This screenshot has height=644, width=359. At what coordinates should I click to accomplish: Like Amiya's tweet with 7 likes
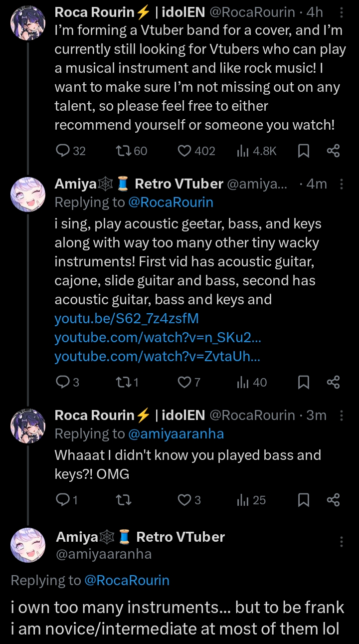[x=184, y=382]
